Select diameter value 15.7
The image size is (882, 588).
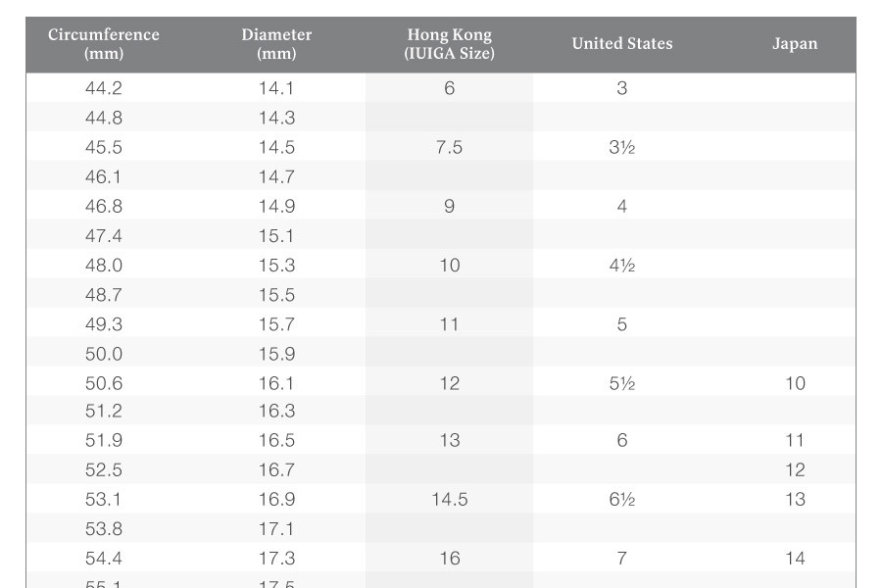(x=276, y=324)
